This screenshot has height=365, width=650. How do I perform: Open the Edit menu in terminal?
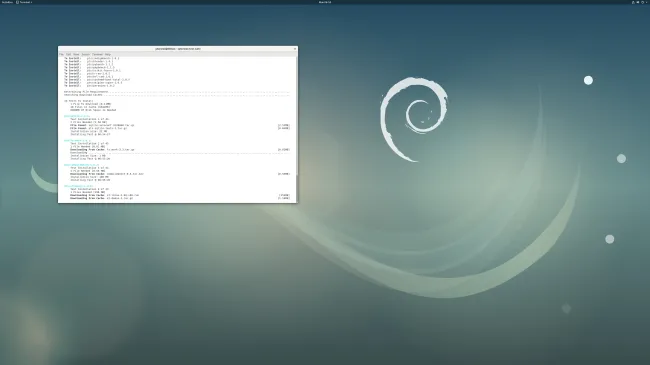click(x=68, y=54)
